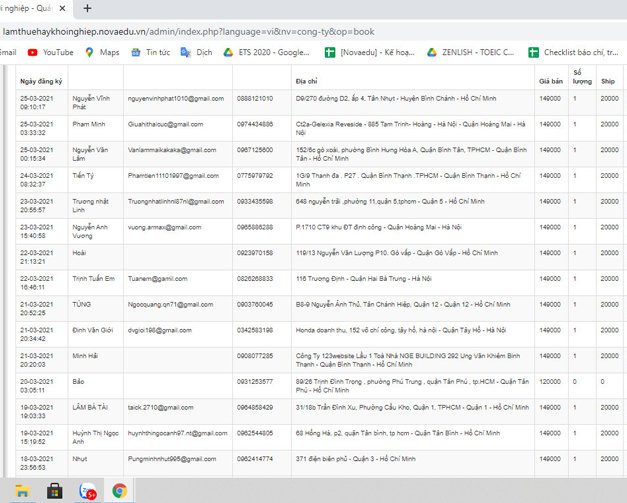The height and width of the screenshot is (503, 627).
Task: Launch Microsoft Store from the taskbar
Action: pyautogui.click(x=55, y=490)
